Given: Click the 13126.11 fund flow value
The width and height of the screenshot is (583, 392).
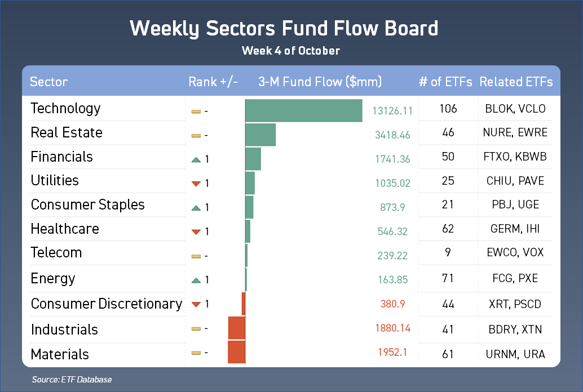Looking at the screenshot, I should [392, 111].
